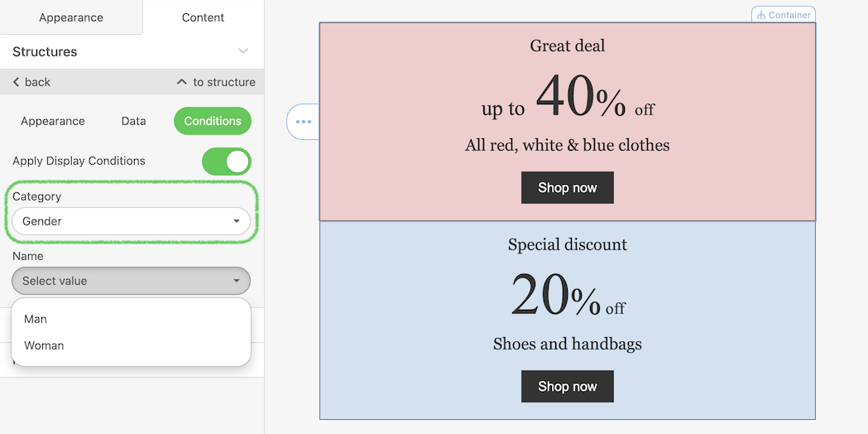Click Shop now in the blue banner
This screenshot has height=434, width=868.
567,386
